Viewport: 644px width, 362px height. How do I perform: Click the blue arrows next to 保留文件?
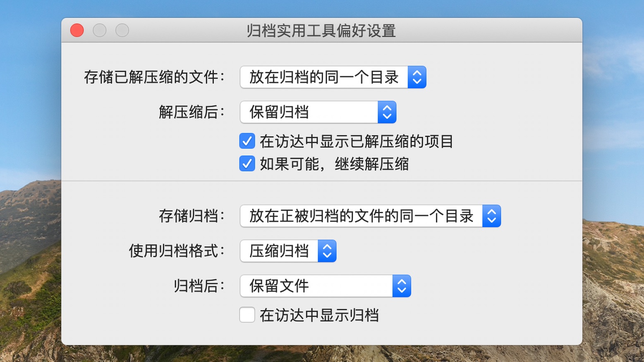402,286
